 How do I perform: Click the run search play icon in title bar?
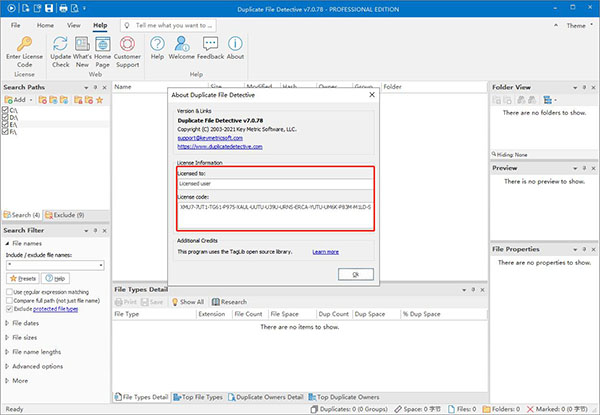tap(11, 8)
